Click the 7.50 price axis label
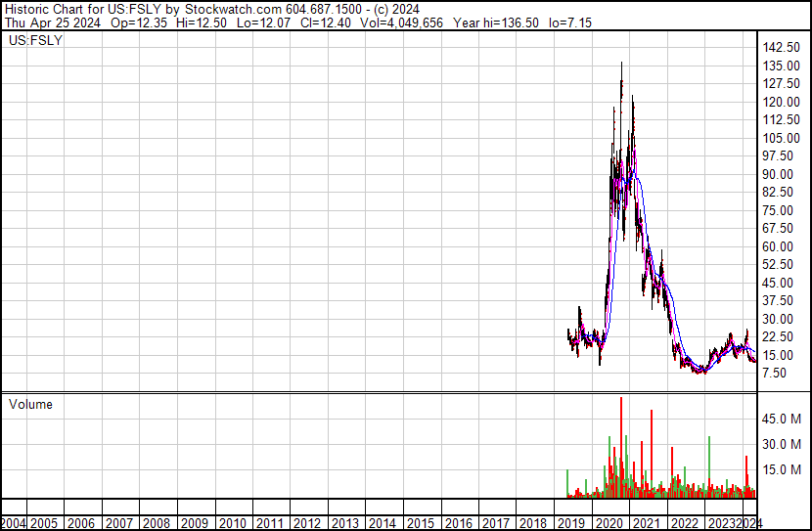This screenshot has width=812, height=531. pos(775,374)
